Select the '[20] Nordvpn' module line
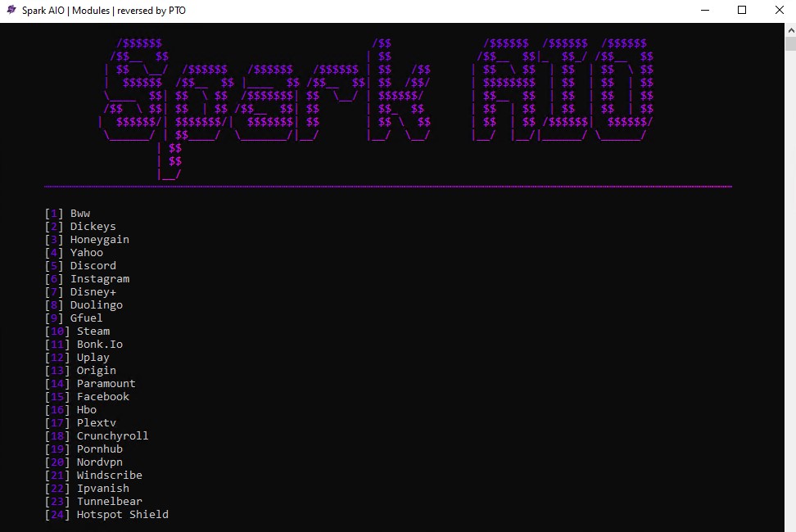 pyautogui.click(x=84, y=462)
